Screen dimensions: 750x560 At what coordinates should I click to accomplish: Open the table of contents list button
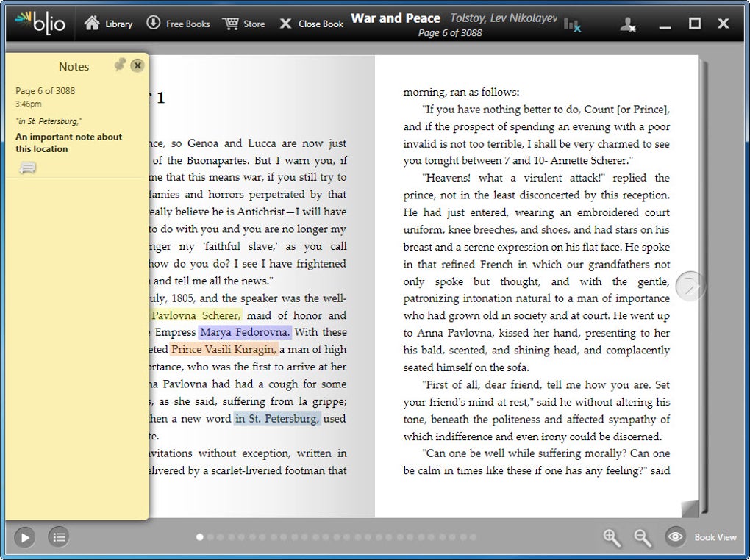point(59,537)
